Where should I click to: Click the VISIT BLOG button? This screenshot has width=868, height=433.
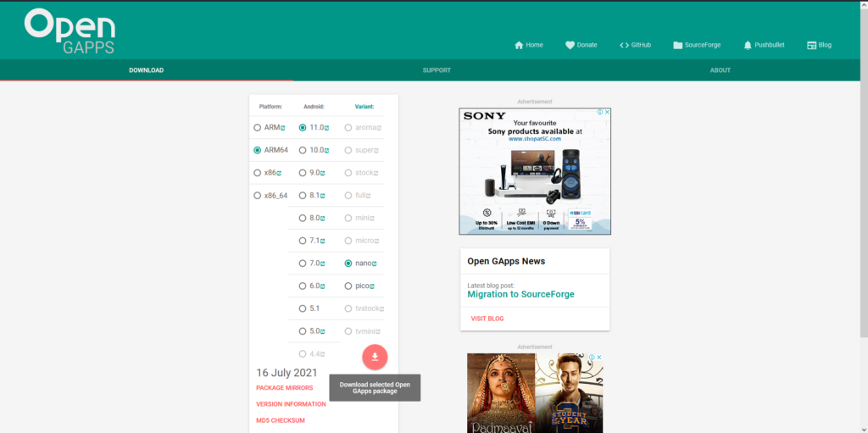coord(487,319)
